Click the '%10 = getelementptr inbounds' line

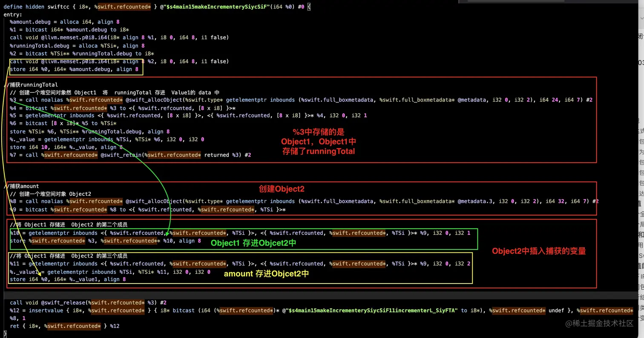[x=240, y=233]
